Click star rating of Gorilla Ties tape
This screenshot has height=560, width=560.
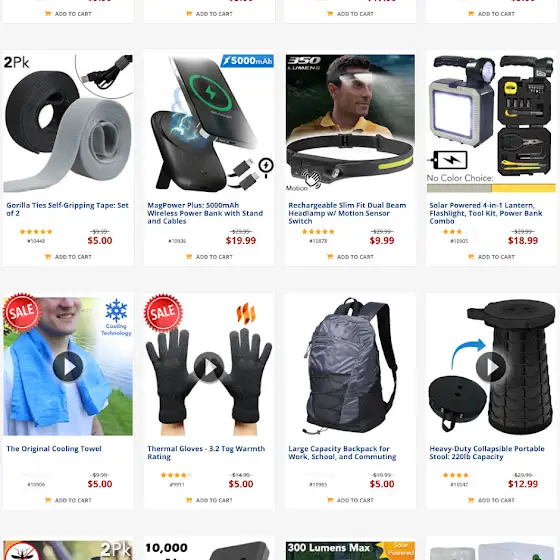(x=36, y=231)
